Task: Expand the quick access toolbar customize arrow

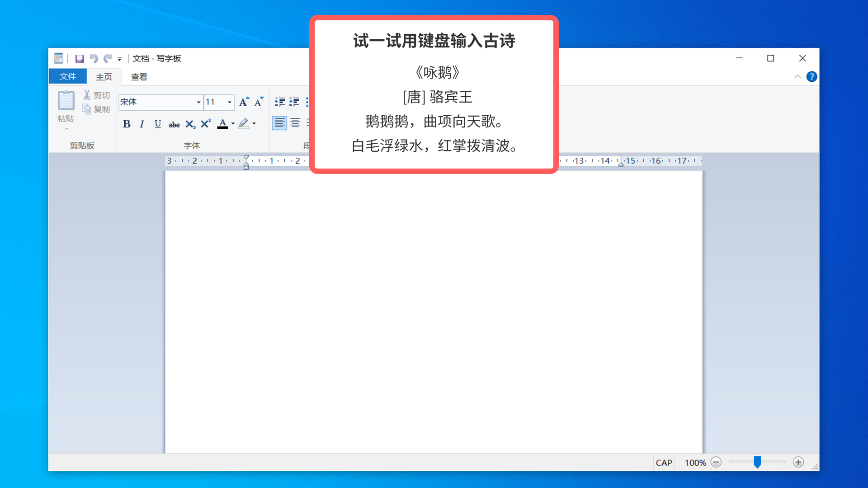Action: (119, 59)
